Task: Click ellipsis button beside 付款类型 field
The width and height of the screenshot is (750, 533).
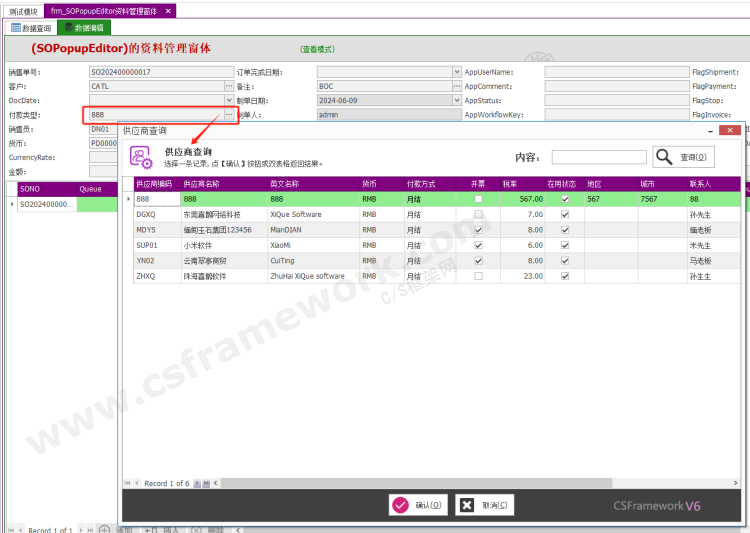Action: coord(229,115)
